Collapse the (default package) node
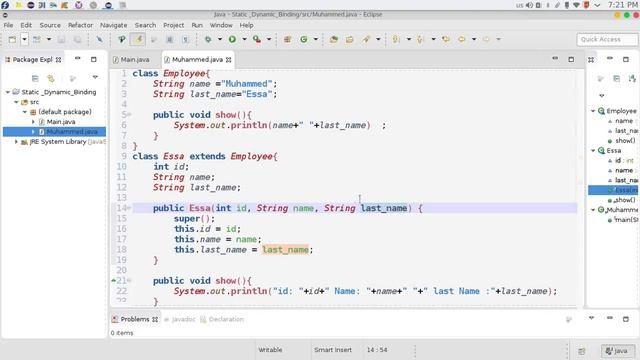Screen dimensions: 640x360 (25, 112)
